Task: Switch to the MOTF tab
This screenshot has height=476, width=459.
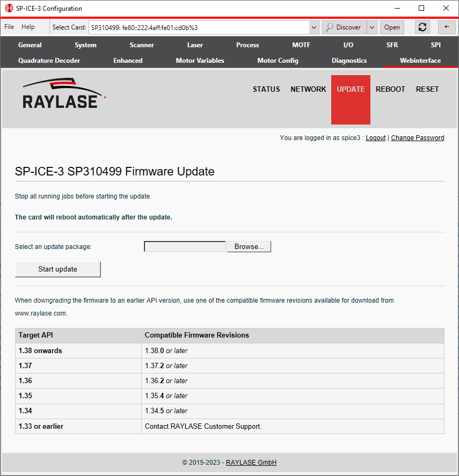Action: coord(301,45)
